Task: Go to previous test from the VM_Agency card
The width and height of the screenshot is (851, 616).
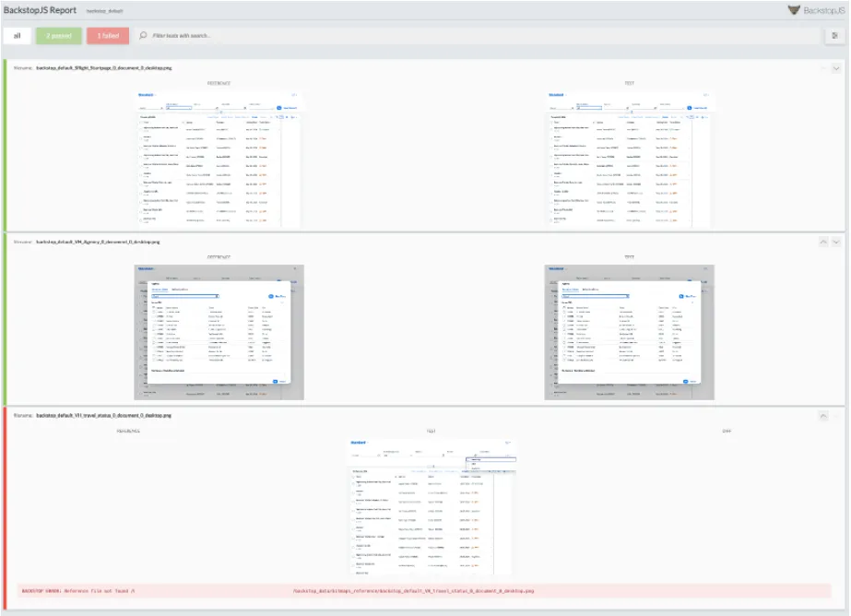Action: 823,242
